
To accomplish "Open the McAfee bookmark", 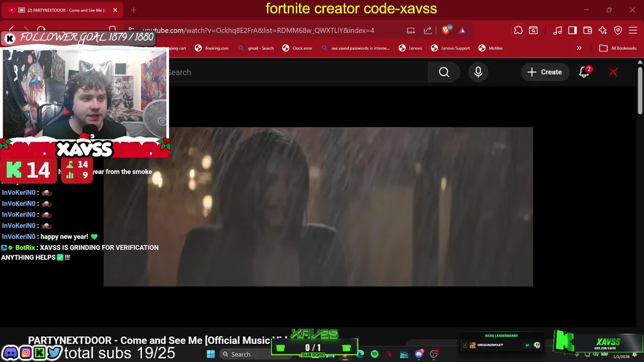I will click(490, 48).
